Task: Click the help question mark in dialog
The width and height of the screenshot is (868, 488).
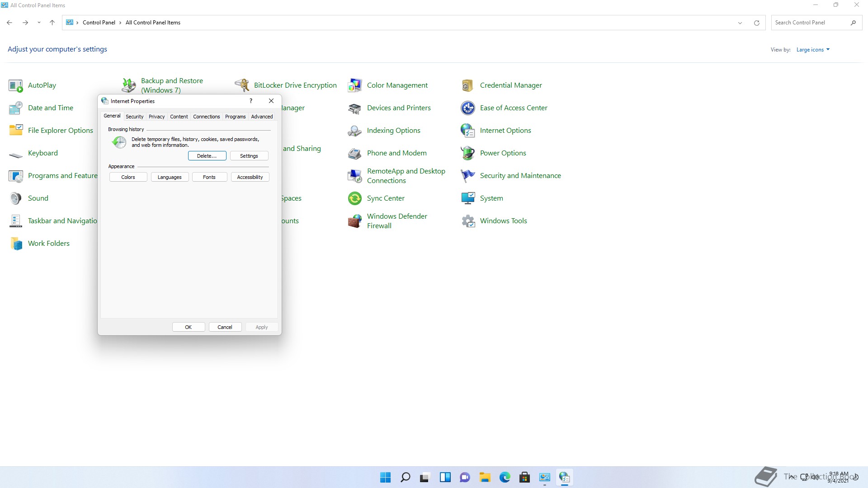Action: [251, 101]
